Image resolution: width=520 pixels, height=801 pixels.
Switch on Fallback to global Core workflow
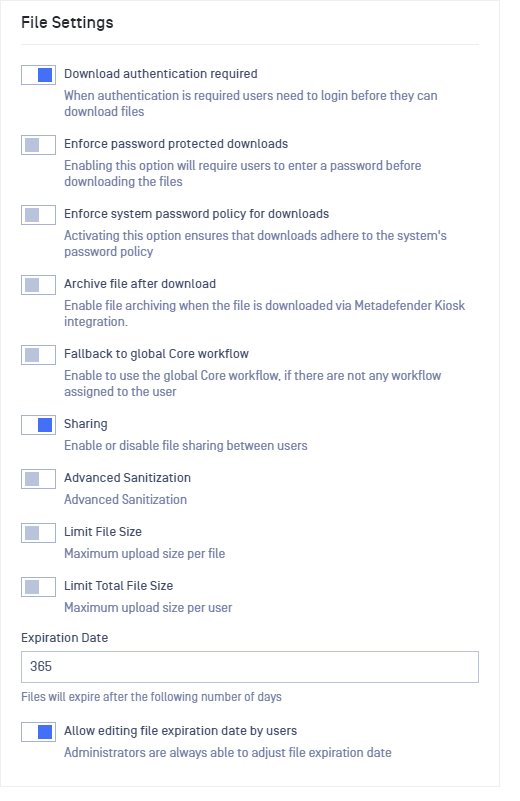click(x=38, y=355)
